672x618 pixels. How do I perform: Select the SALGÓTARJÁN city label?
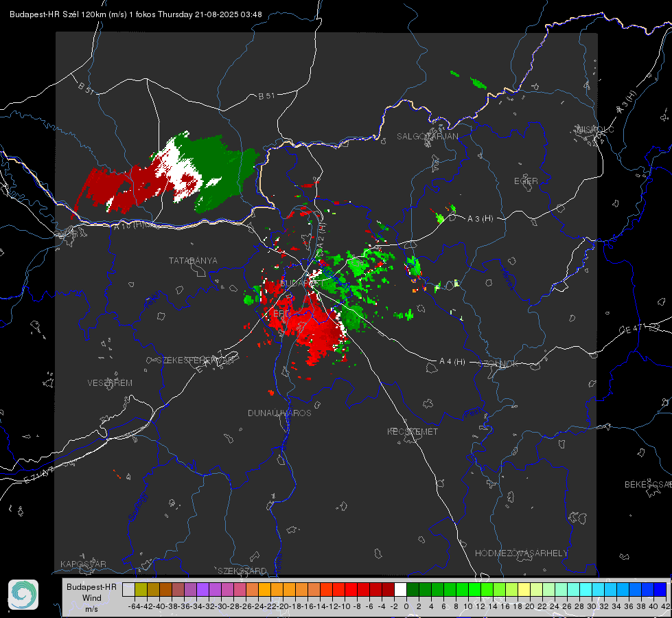pos(427,137)
